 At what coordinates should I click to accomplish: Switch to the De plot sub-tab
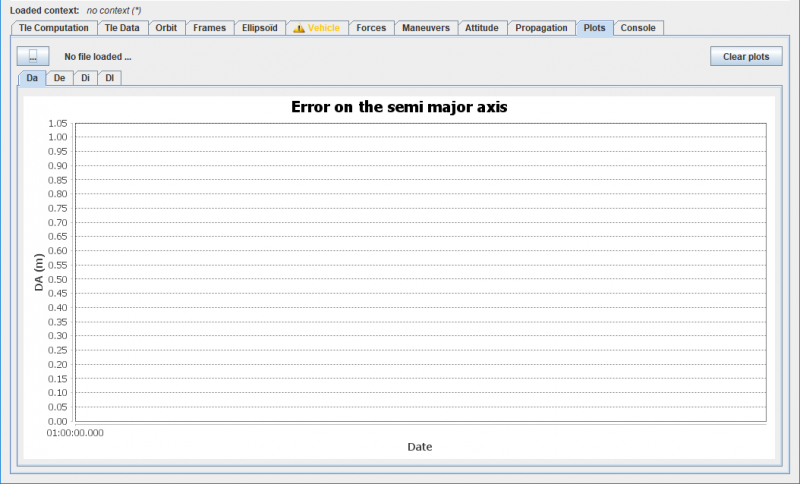[x=60, y=77]
